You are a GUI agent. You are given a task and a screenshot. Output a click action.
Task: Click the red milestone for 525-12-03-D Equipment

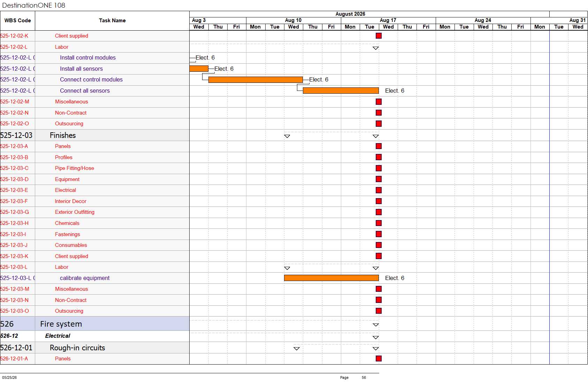379,179
